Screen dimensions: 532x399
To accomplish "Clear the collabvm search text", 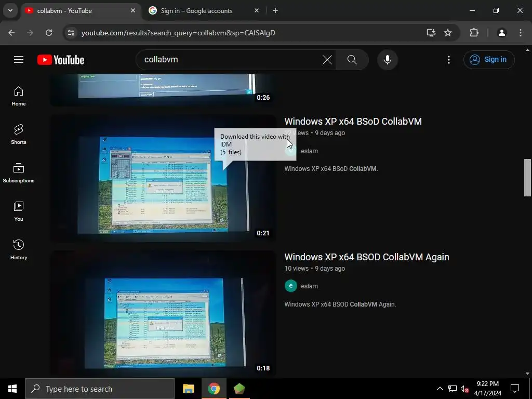I will (x=327, y=60).
